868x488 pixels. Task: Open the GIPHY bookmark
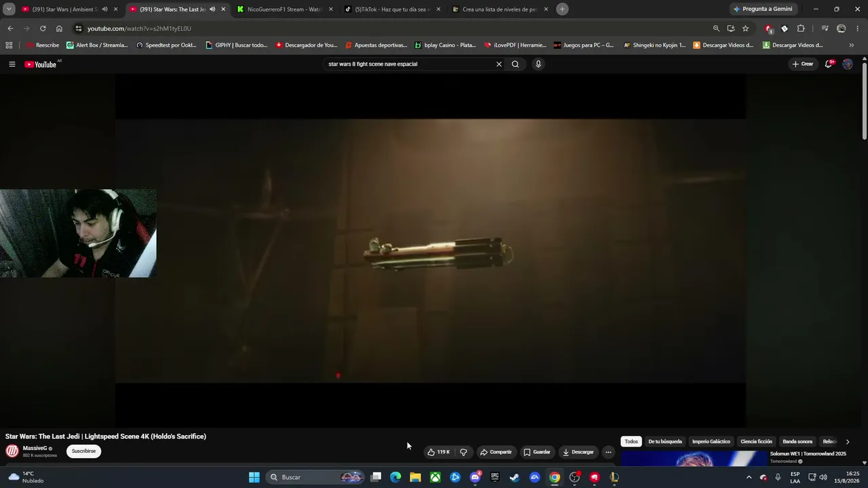(x=237, y=45)
